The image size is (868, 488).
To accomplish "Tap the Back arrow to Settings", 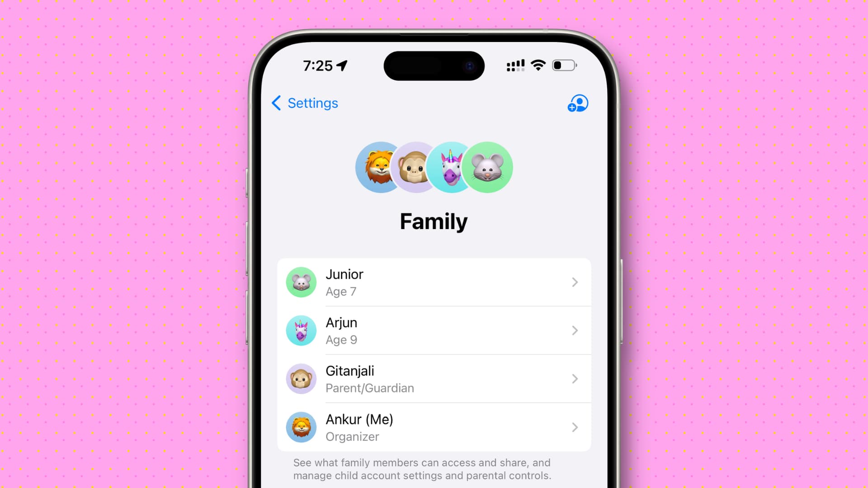I will [275, 103].
